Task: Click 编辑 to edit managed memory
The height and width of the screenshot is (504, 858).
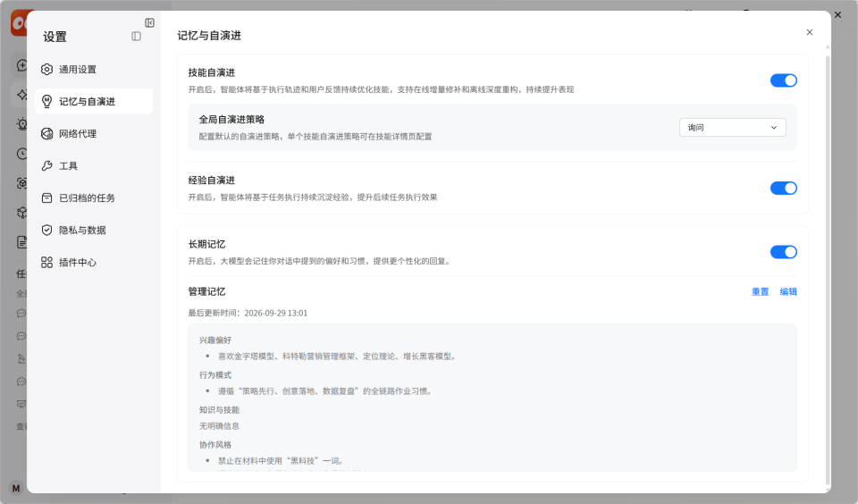Action: tap(788, 291)
